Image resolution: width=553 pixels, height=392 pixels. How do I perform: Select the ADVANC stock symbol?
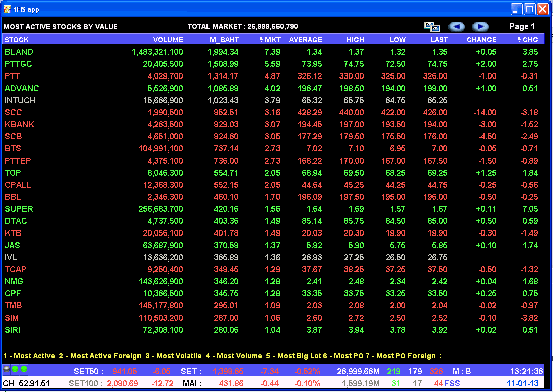(x=22, y=88)
